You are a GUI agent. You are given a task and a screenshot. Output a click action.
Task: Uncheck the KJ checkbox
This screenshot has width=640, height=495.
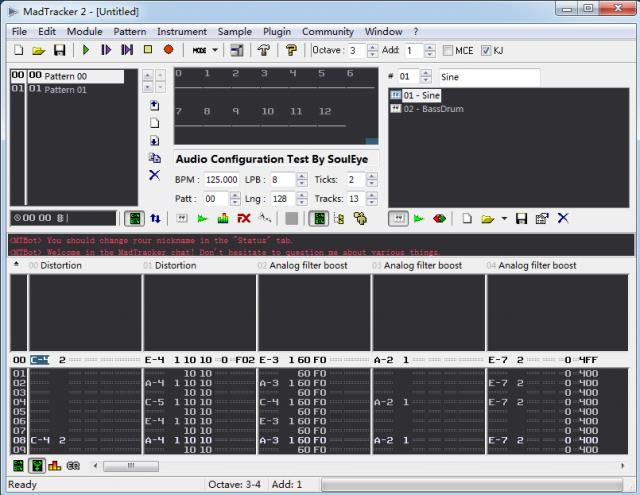click(486, 51)
